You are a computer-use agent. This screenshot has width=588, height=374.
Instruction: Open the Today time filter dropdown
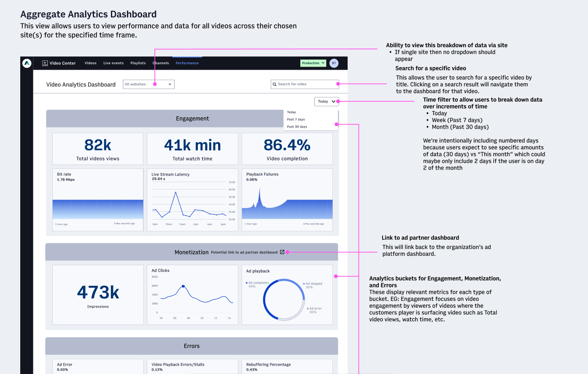326,101
